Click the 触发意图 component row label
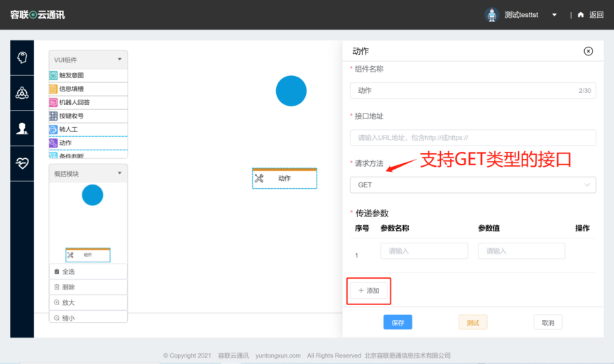 pos(71,75)
